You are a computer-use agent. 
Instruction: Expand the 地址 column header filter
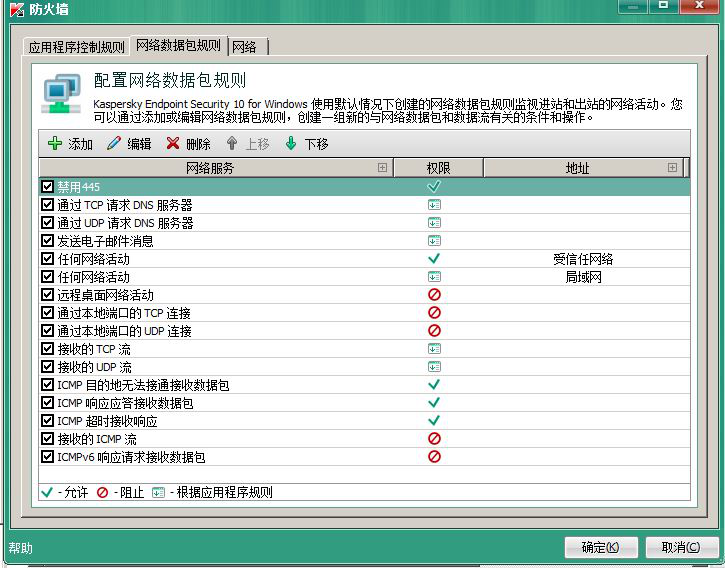coord(672,168)
